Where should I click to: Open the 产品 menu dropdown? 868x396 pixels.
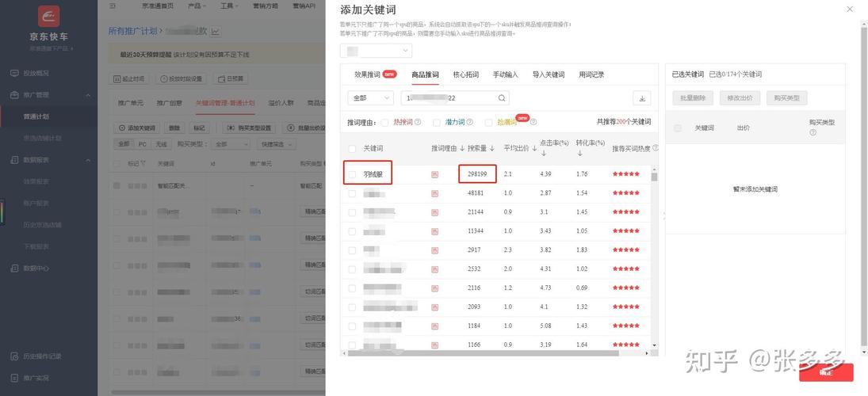[197, 6]
